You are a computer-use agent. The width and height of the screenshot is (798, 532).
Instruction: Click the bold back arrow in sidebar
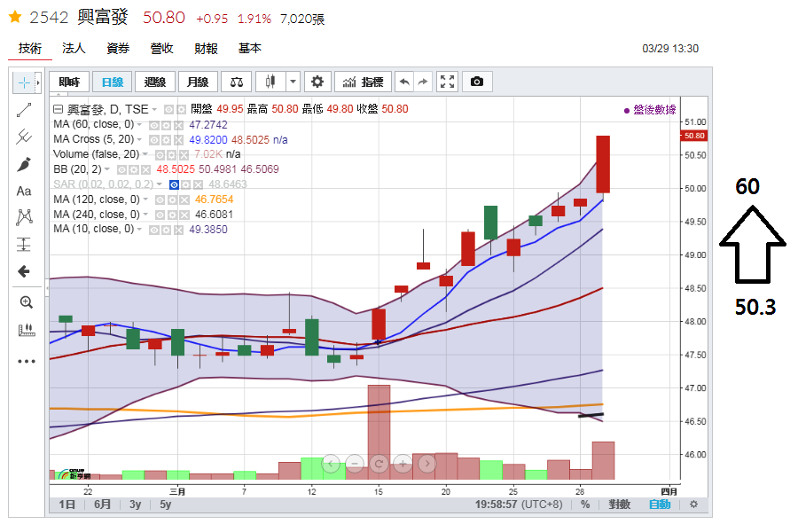(x=24, y=271)
